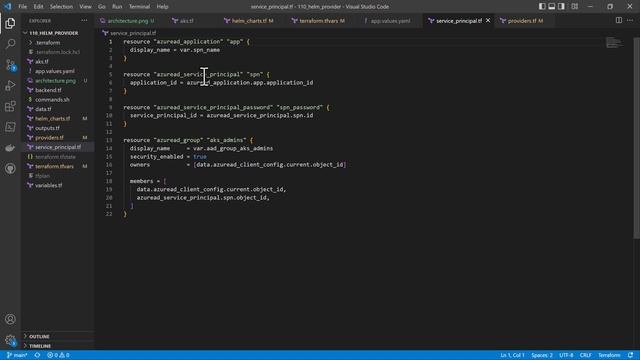
Task: Open the Selection menu
Action: click(x=61, y=7)
